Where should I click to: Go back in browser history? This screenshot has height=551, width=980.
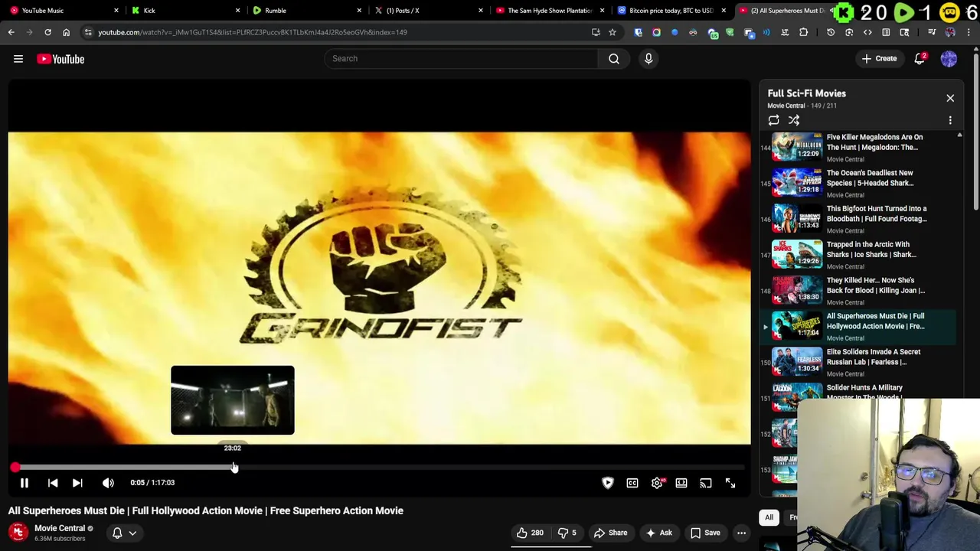(11, 32)
